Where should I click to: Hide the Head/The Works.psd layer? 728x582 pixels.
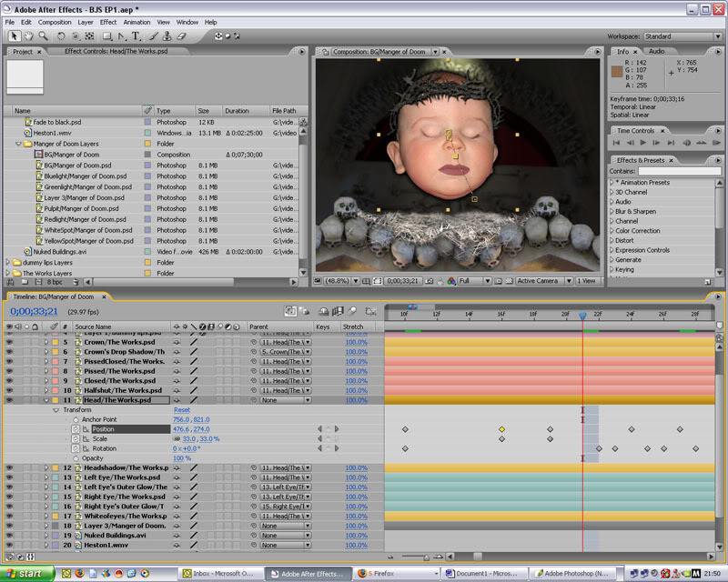(9, 400)
